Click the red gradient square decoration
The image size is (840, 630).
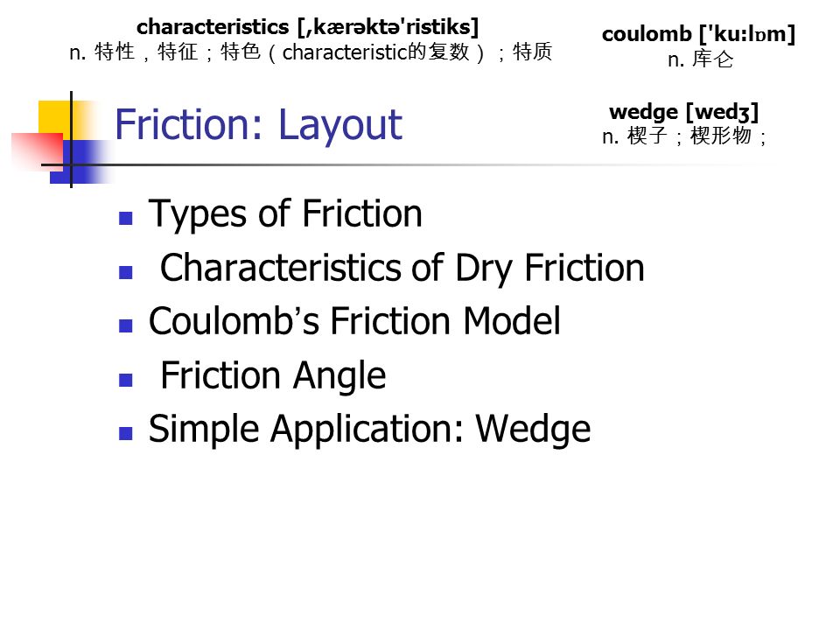click(37, 152)
